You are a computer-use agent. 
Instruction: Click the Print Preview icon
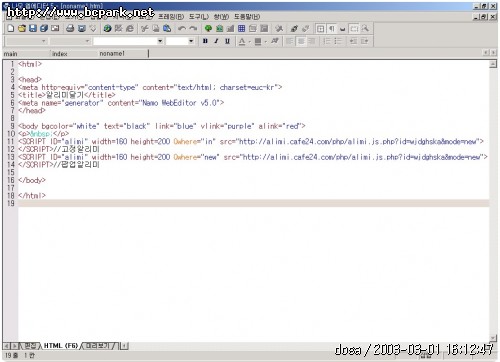tap(82, 28)
